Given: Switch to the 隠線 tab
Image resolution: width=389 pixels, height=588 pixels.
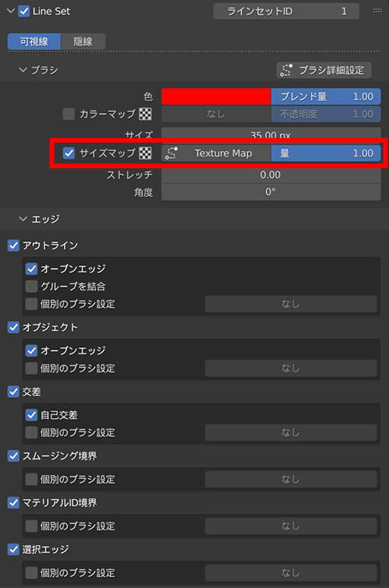Looking at the screenshot, I should point(82,41).
